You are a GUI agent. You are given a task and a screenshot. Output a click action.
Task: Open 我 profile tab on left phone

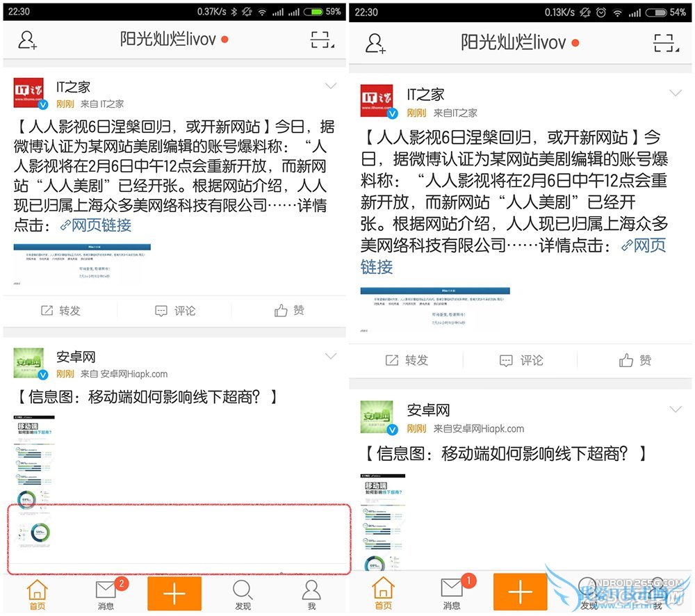click(x=311, y=594)
